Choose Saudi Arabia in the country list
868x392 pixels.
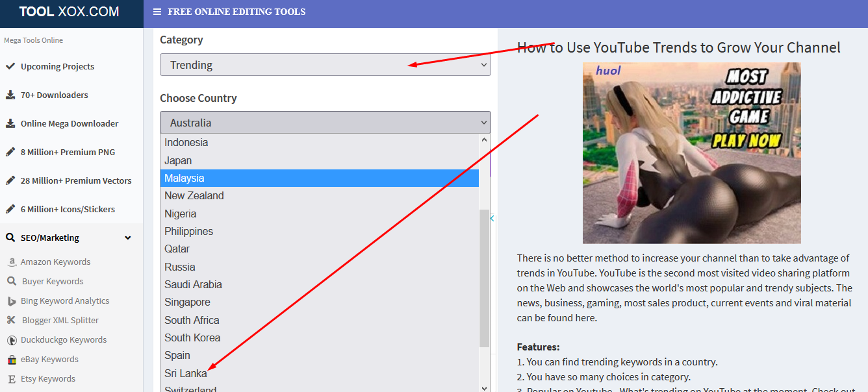point(320,284)
